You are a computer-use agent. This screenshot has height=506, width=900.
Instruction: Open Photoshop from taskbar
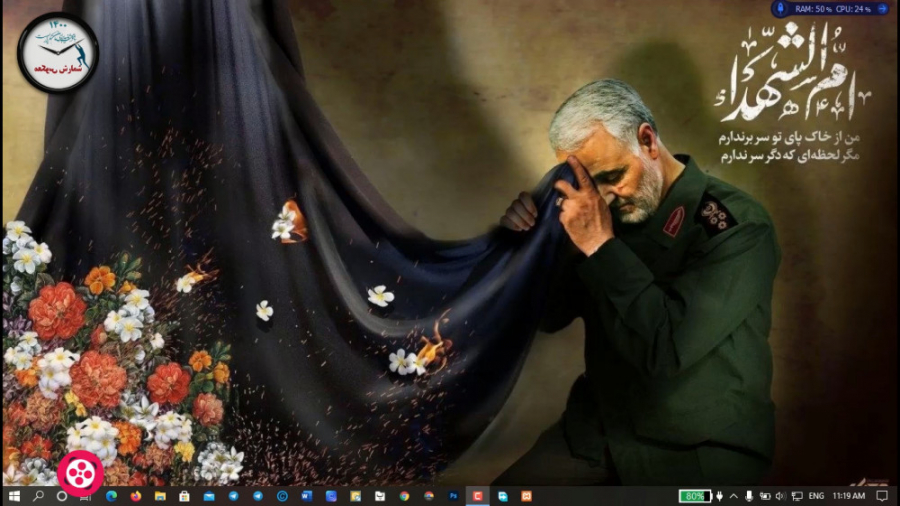(453, 496)
